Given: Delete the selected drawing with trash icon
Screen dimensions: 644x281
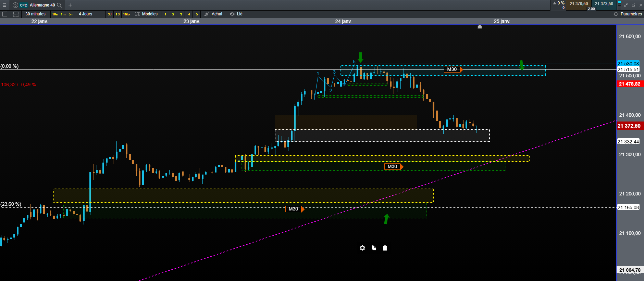Looking at the screenshot, I should [385, 248].
